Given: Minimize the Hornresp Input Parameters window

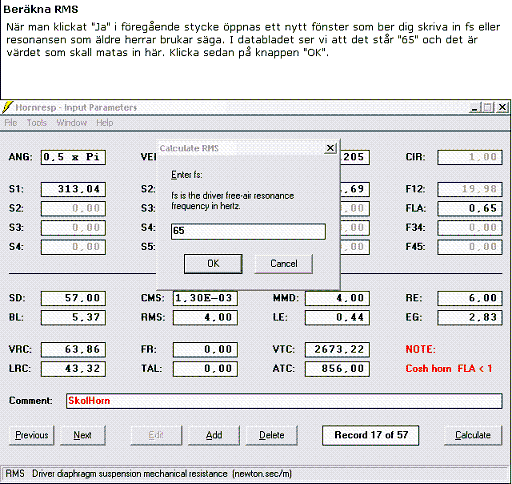Looking at the screenshot, I should tap(475, 107).
